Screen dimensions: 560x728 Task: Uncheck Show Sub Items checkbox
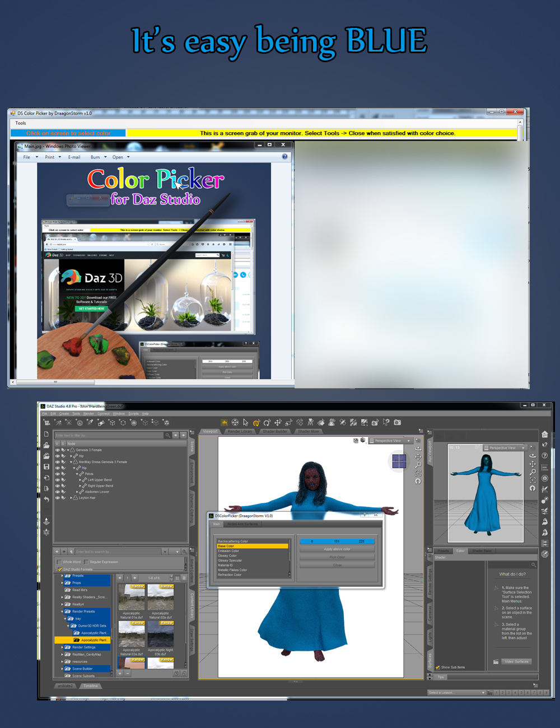[x=438, y=667]
